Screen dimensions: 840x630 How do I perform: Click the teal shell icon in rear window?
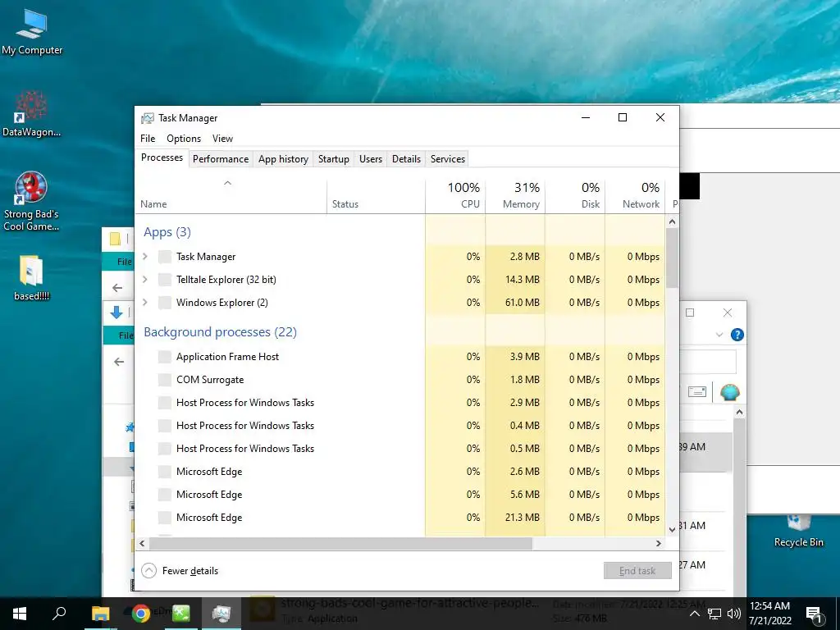729,392
